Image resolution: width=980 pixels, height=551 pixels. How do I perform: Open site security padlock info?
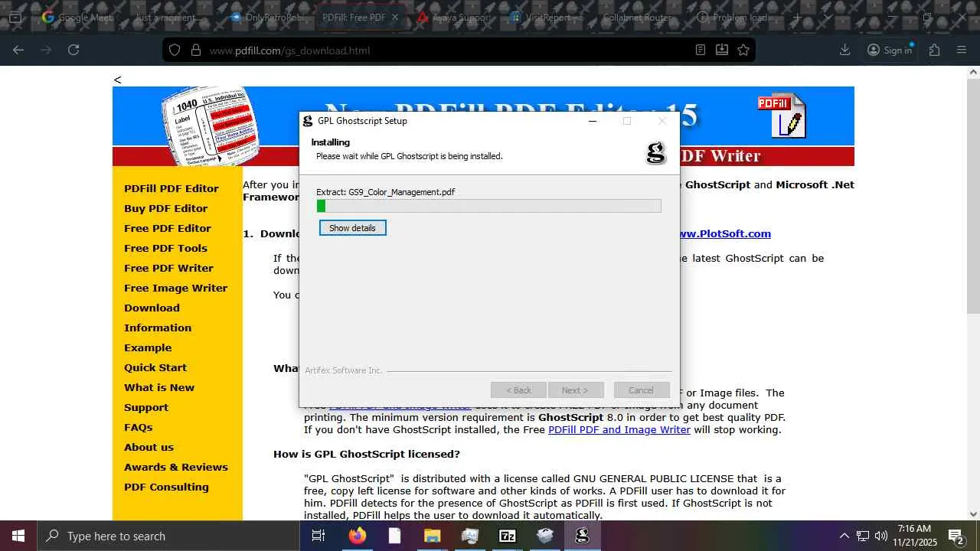point(196,50)
